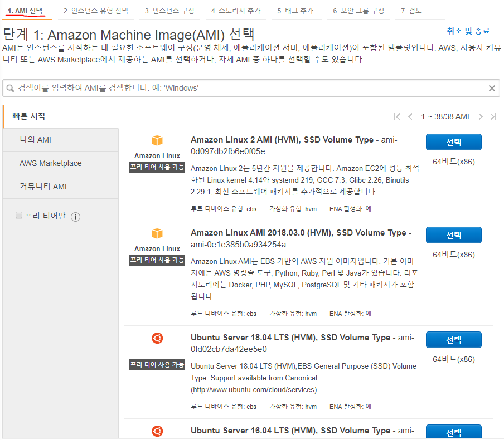Go to previous AMI page
The image size is (504, 440).
(410, 116)
